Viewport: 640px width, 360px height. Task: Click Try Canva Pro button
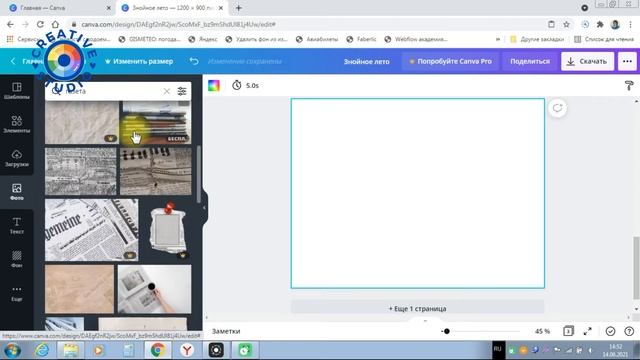click(451, 61)
